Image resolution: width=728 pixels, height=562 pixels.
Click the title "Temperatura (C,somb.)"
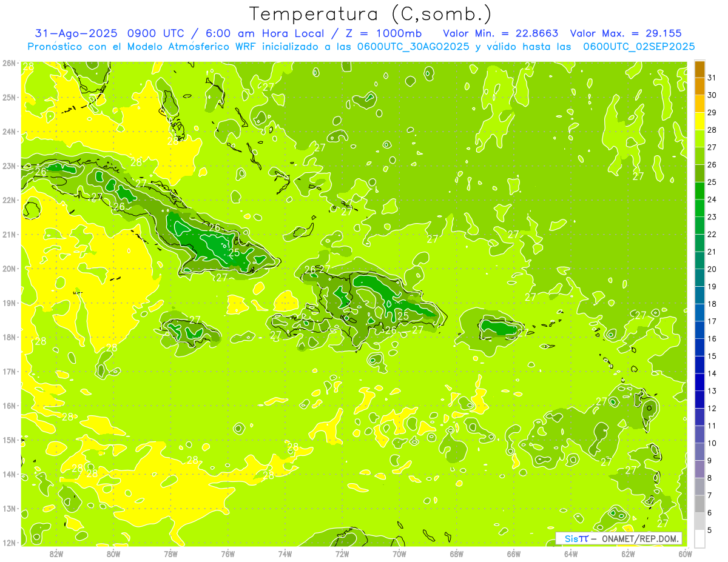coord(371,15)
